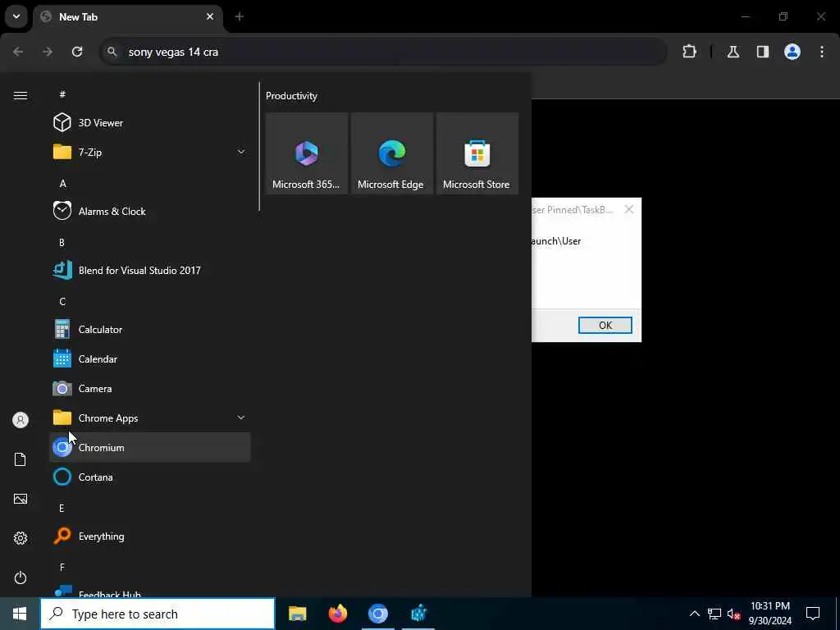The image size is (840, 630).
Task: Open the user account icon in Start sidebar
Action: [x=21, y=420]
